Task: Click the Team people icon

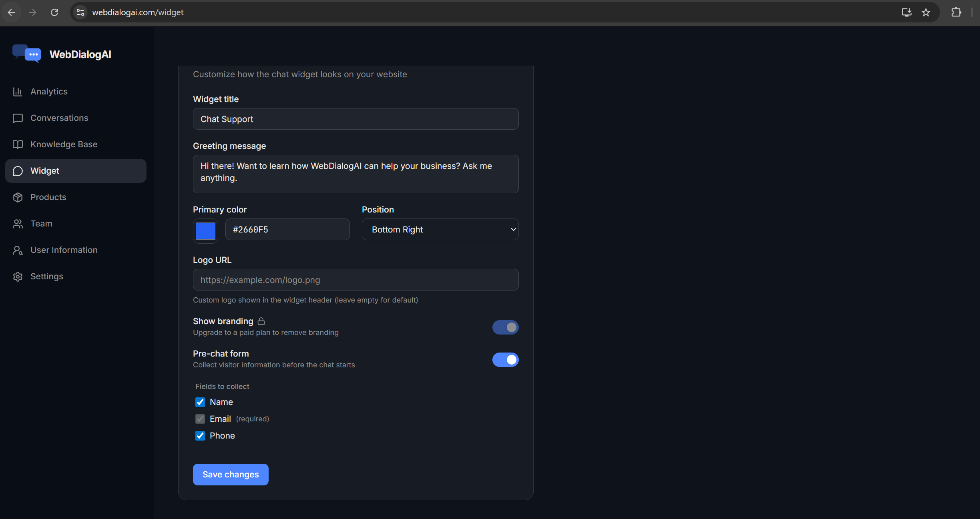Action: point(18,224)
